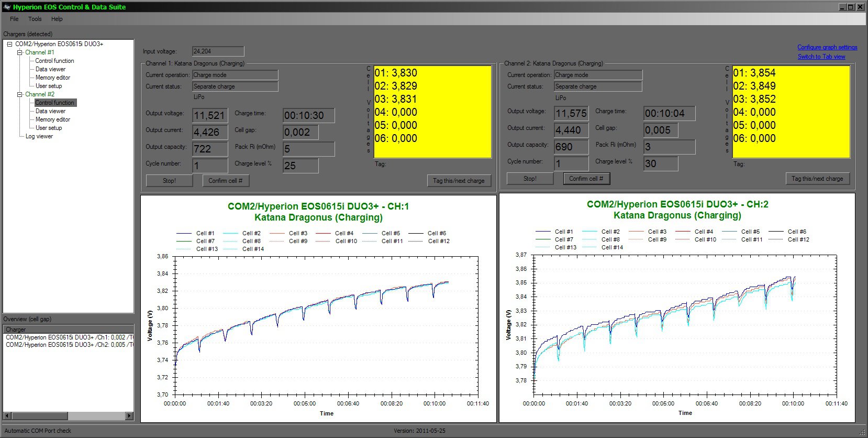Open Control function under Channel #2

tap(55, 103)
